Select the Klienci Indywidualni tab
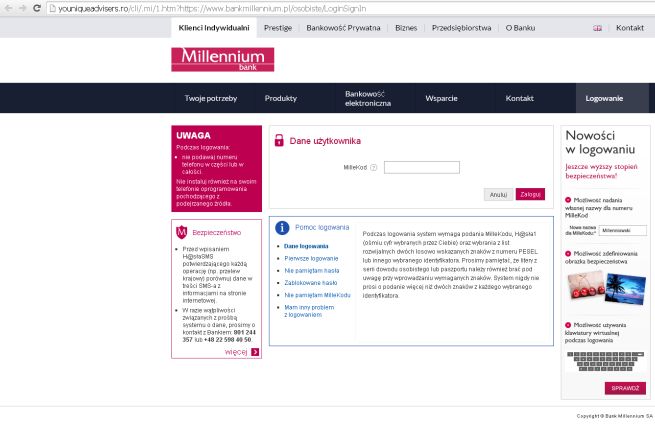The width and height of the screenshot is (655, 424). pos(214,28)
